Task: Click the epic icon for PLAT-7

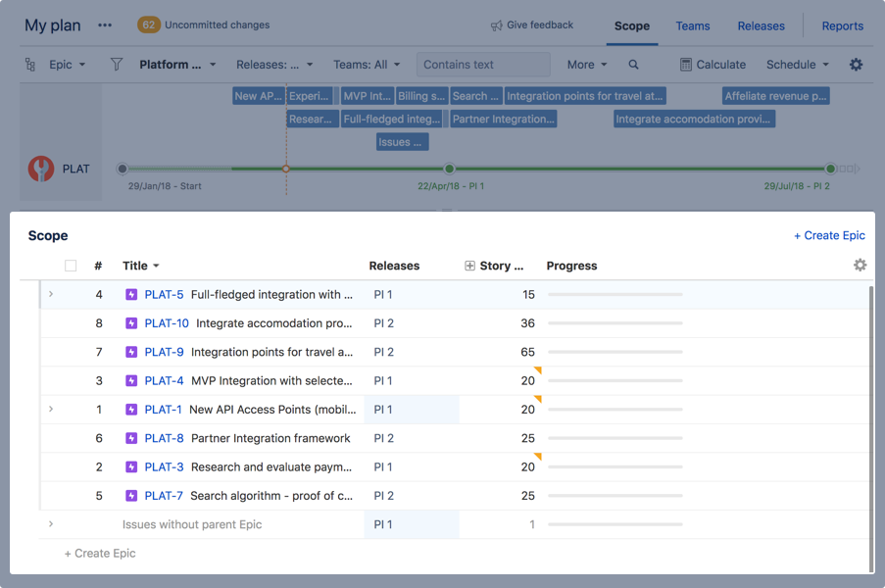Action: (131, 496)
